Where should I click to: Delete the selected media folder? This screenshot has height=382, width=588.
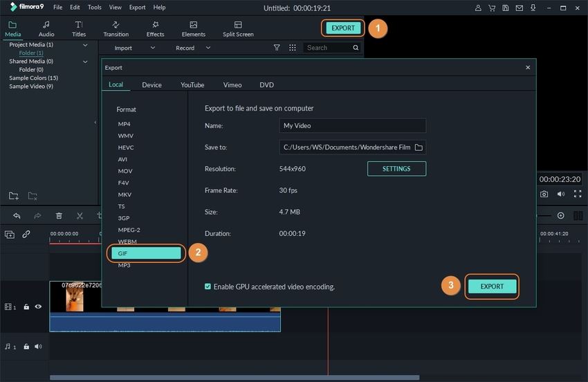point(33,196)
